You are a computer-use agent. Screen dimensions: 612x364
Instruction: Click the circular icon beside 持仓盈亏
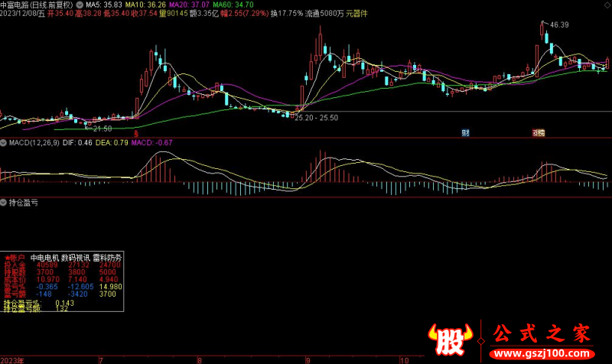(4, 203)
